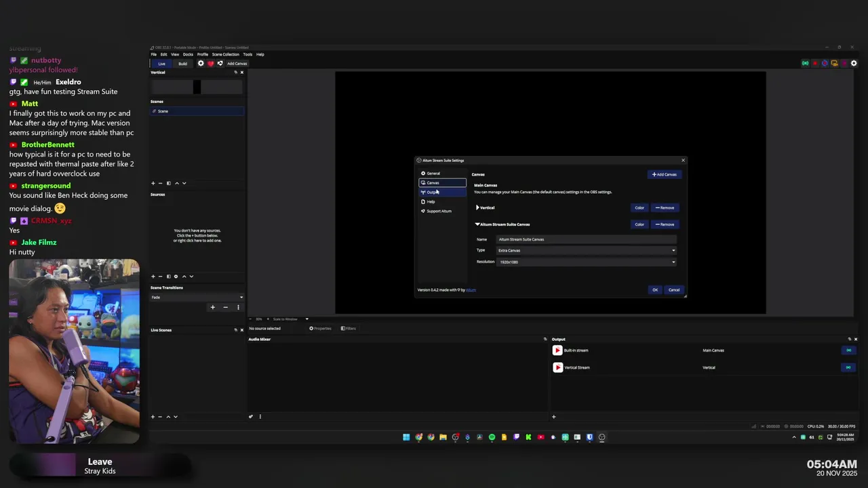Show hidden system tray icons
868x488 pixels.
794,437
